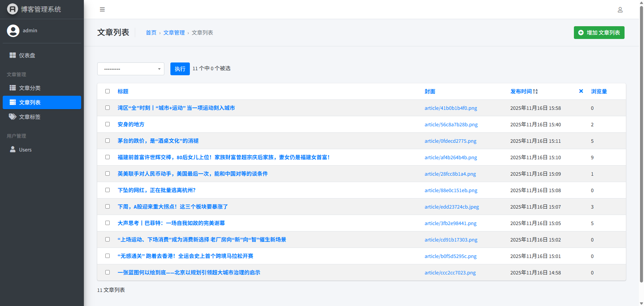The width and height of the screenshot is (644, 306).
Task: Open 文章分类 in the sidebar
Action: point(42,88)
